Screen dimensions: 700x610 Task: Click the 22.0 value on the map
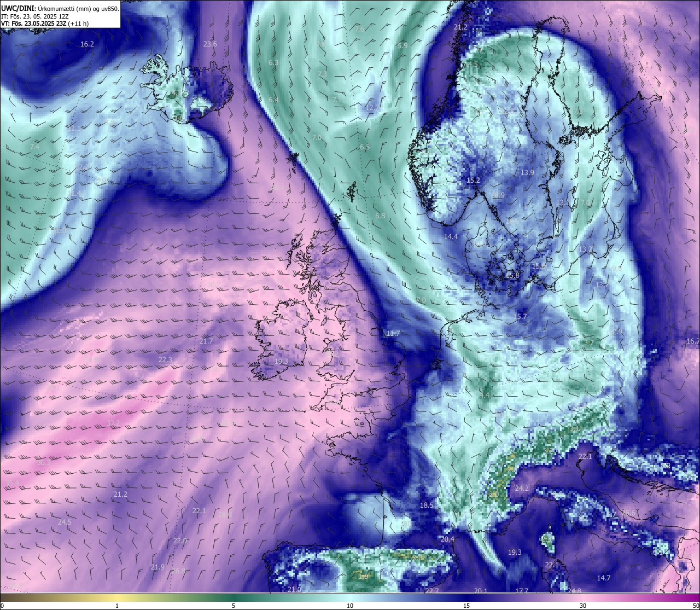tap(180, 541)
